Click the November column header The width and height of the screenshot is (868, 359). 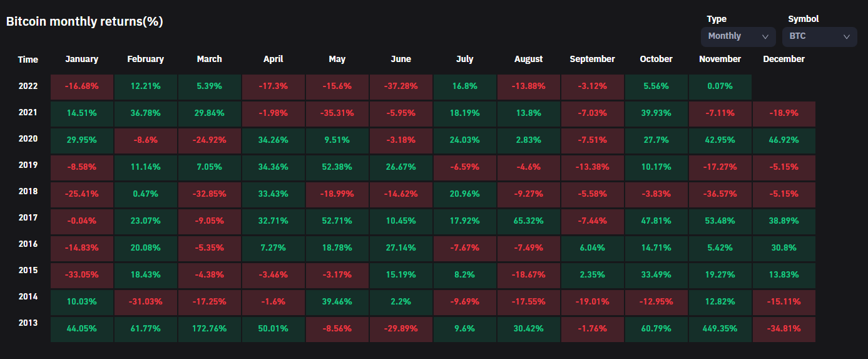720,59
